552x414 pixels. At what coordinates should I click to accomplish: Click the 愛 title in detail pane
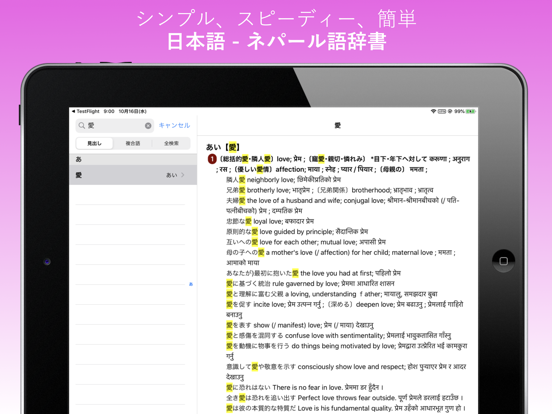338,125
